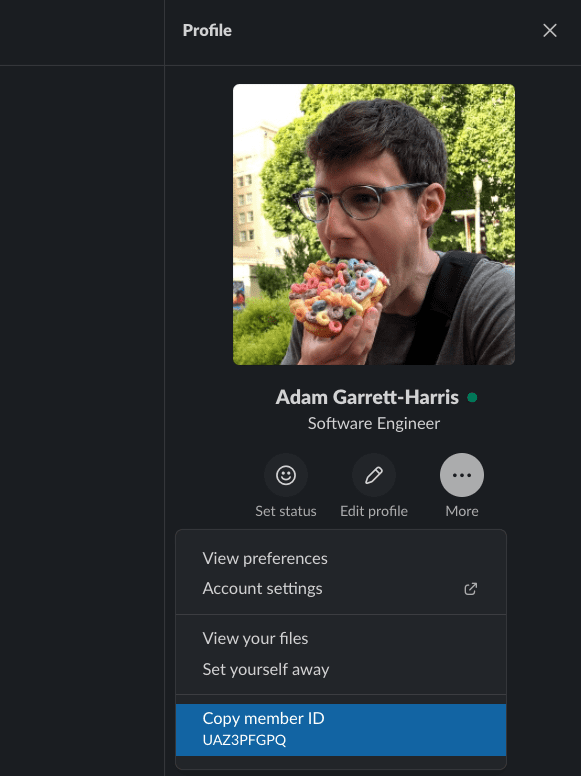Screen dimensions: 581x776
Task: Click the UAZ3PFGPQ member ID text
Action: pyautogui.click(x=244, y=740)
